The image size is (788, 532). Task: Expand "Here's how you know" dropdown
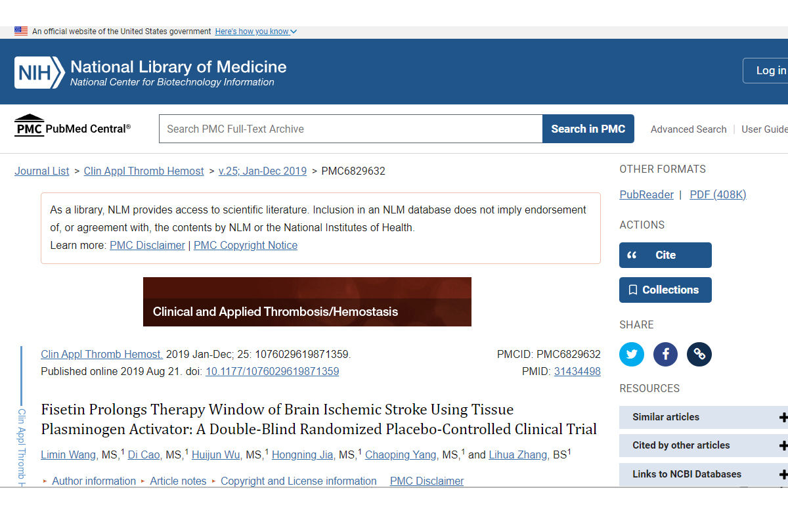(x=255, y=32)
